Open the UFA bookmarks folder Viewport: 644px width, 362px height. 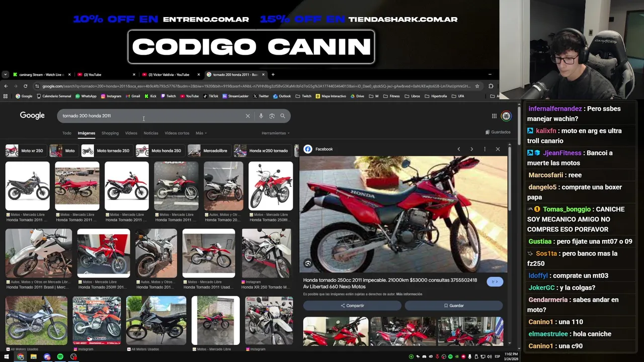coord(458,96)
